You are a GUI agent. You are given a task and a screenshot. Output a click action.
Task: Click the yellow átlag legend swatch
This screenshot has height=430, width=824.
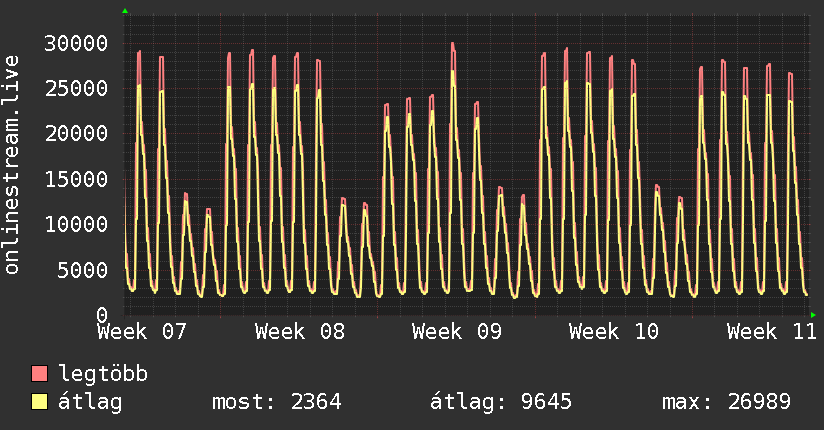click(x=39, y=402)
